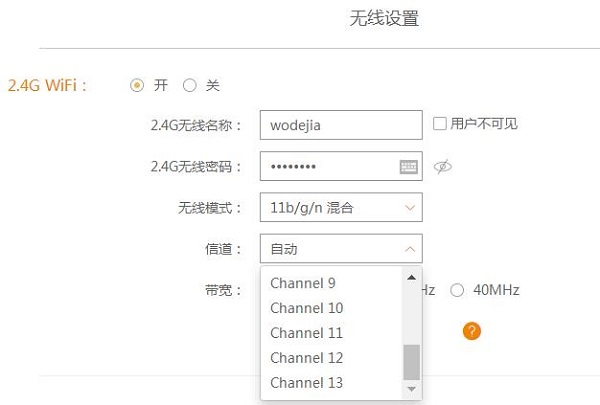Click the 无线模式 dropdown chevron arrow

pyautogui.click(x=409, y=208)
